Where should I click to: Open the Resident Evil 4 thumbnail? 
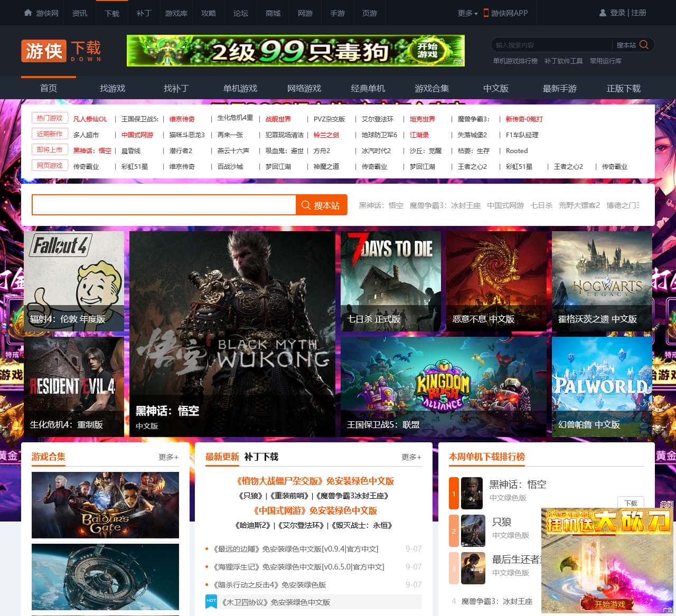pyautogui.click(x=74, y=387)
